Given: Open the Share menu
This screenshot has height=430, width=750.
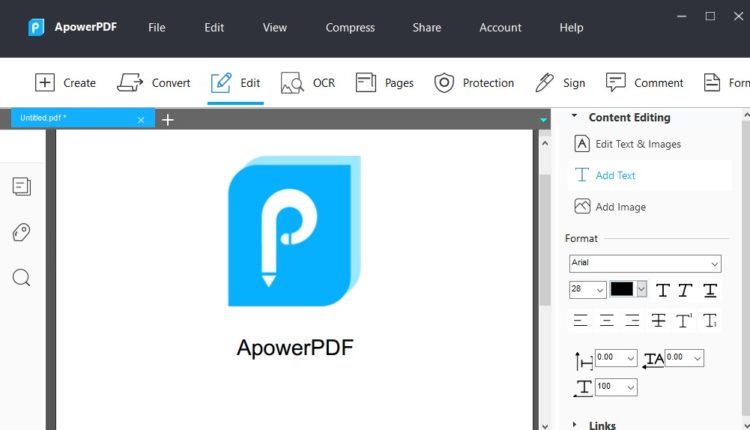Looking at the screenshot, I should 427,28.
